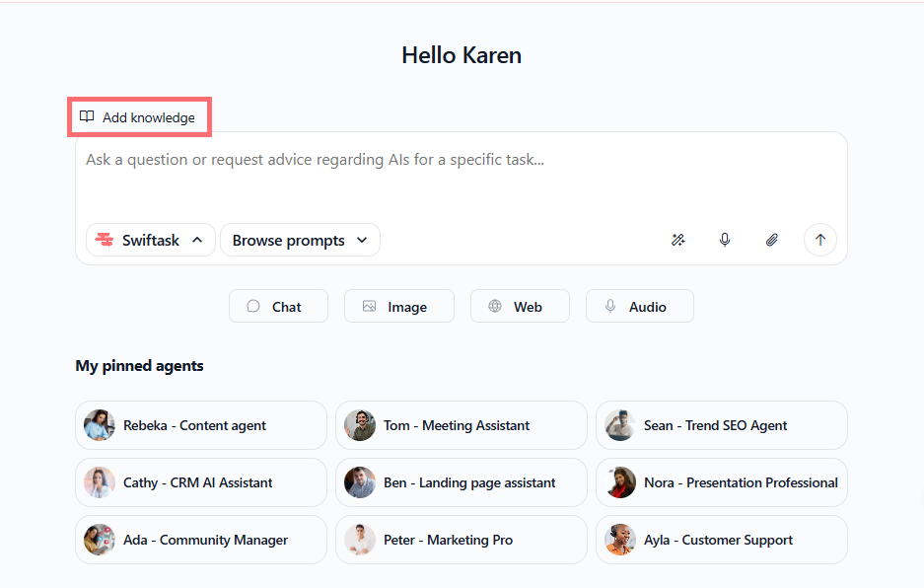The height and width of the screenshot is (588, 924).
Task: Click the book icon beside Add knowledge
Action: point(87,117)
